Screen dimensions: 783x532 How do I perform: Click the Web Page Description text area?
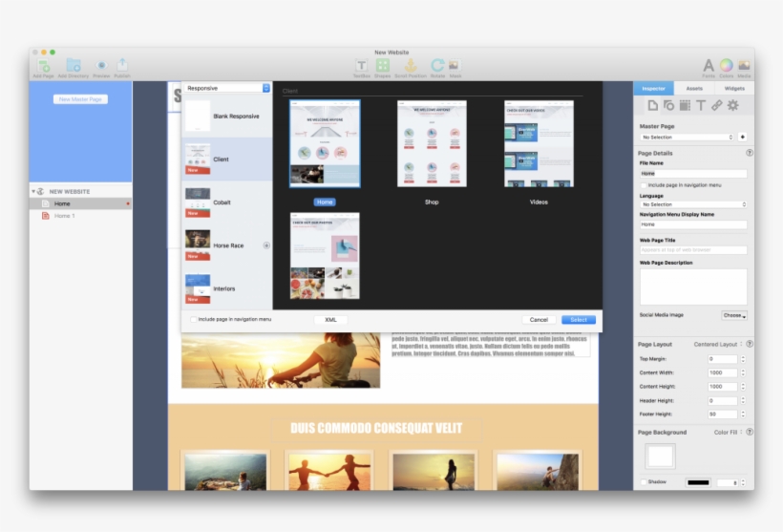click(693, 287)
